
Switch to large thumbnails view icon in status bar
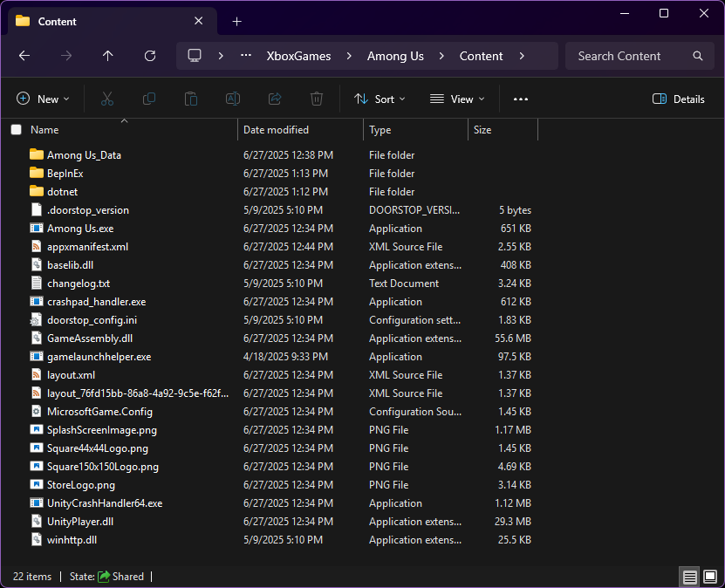(710, 577)
